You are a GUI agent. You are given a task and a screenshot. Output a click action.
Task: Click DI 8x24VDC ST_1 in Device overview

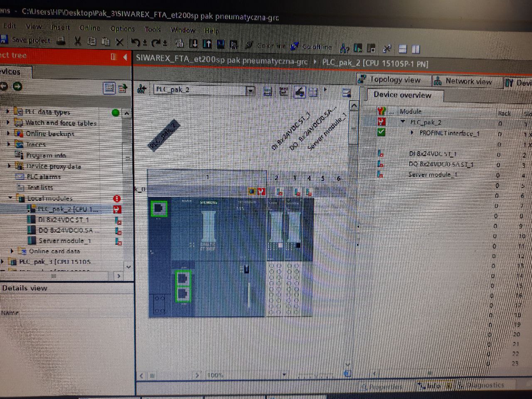433,154
